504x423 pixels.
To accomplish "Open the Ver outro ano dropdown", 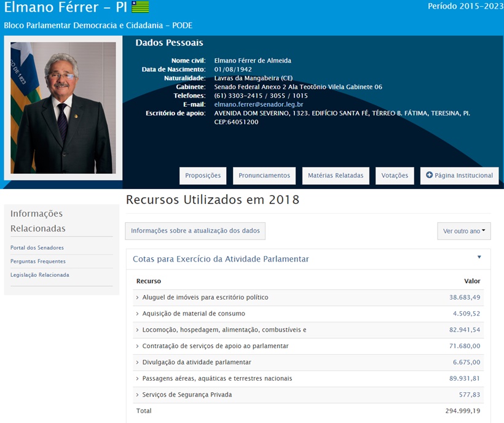I will 464,231.
